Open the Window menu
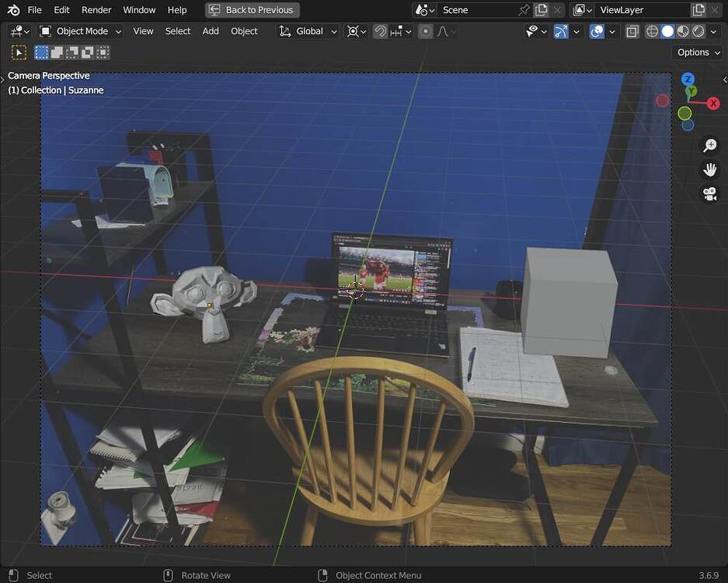Image resolution: width=728 pixels, height=583 pixels. click(x=139, y=10)
